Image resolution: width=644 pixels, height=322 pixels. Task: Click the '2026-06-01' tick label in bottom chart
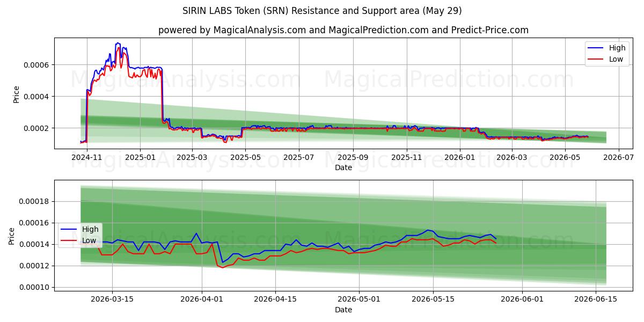point(523,300)
